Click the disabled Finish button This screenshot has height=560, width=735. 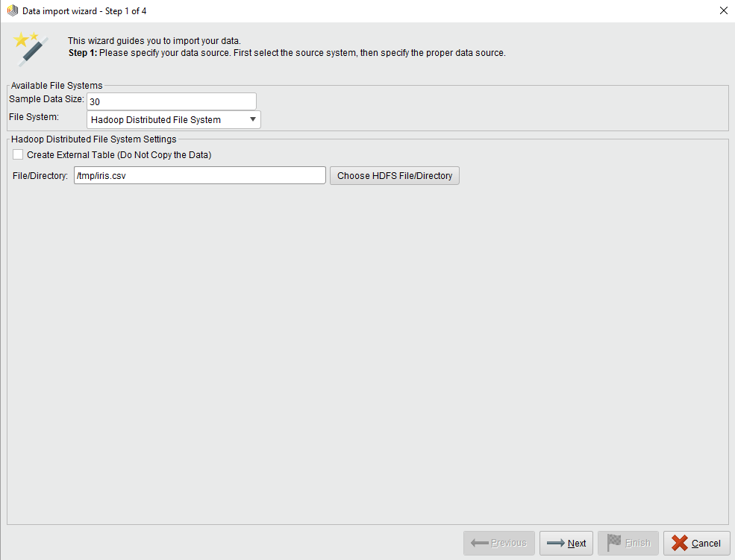click(628, 543)
